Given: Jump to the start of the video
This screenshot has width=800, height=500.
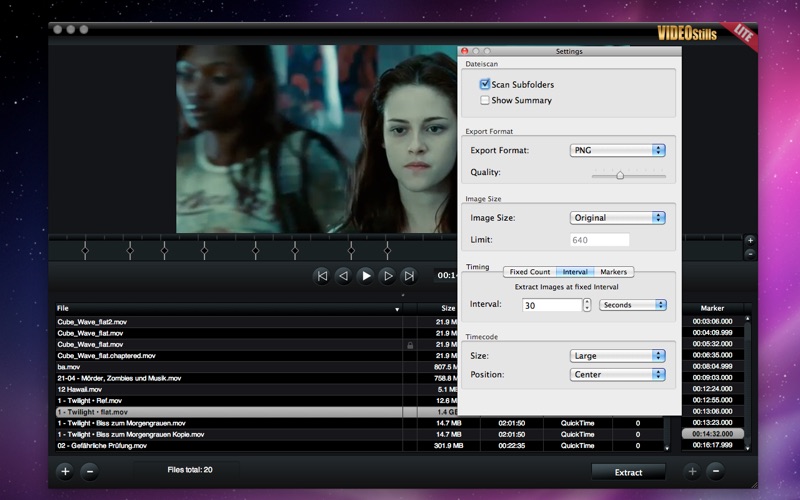Looking at the screenshot, I should point(322,276).
